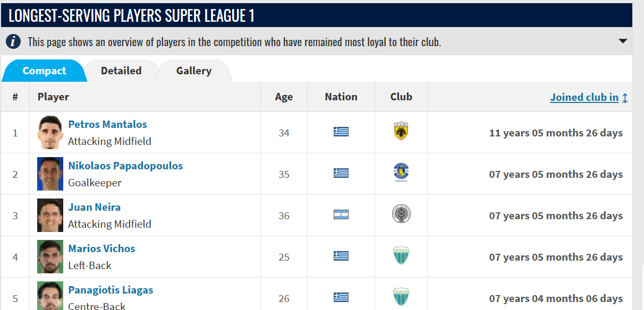Click Petros Mantalos portrait photo
644x310 pixels.
pos(50,133)
